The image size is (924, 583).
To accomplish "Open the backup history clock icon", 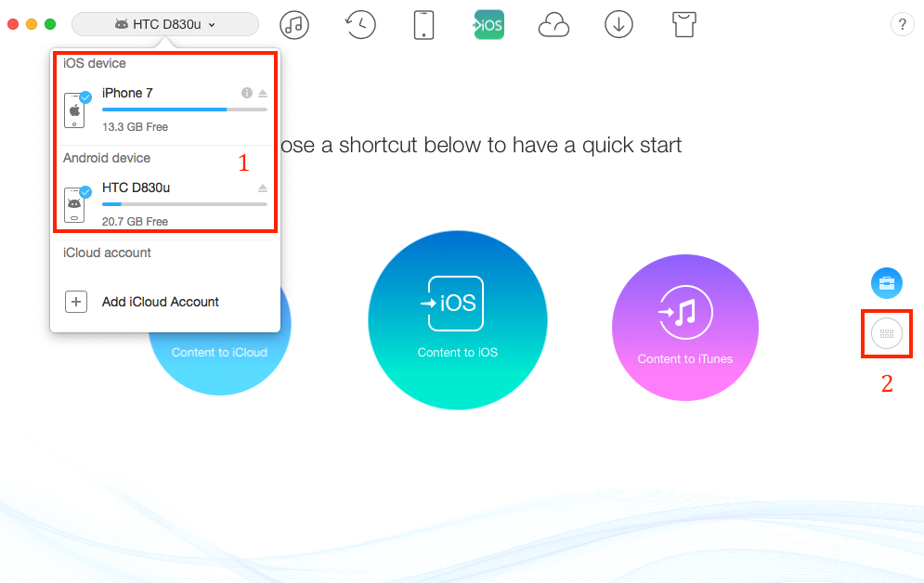I will [x=360, y=25].
